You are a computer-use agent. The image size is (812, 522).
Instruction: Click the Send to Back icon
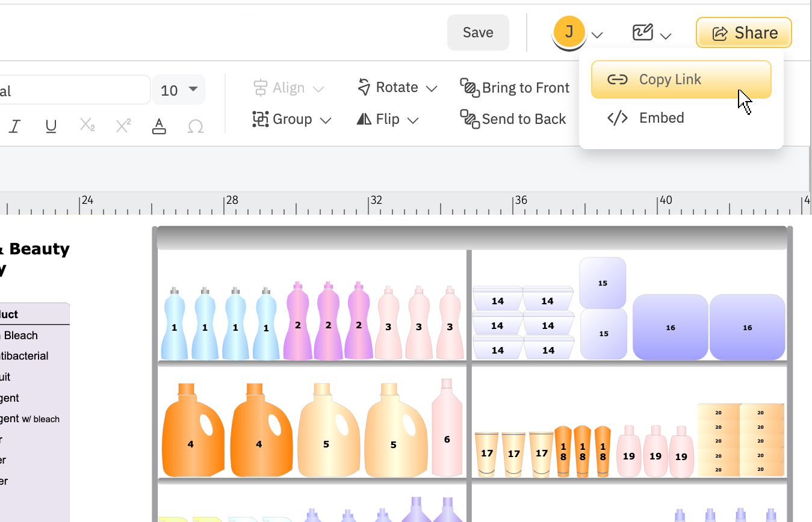469,118
